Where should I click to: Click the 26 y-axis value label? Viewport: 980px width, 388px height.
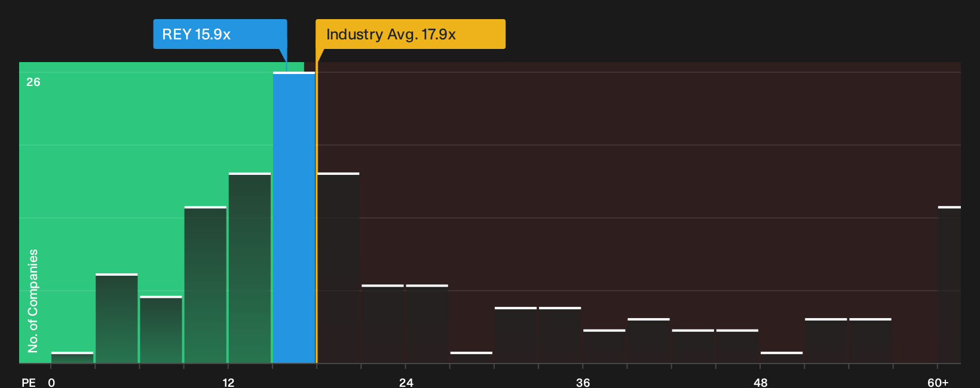click(33, 82)
